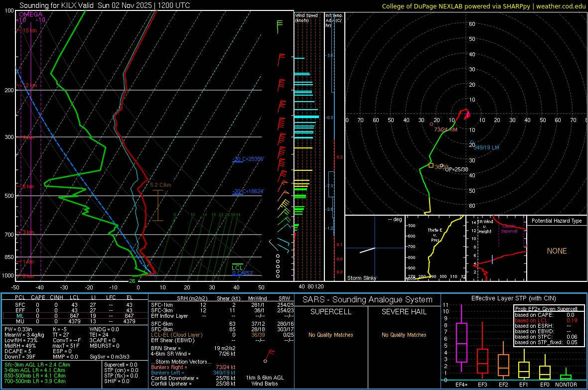Click 'No Quality Matches' under SUPERCELL
The image size is (588, 390).
[331, 335]
